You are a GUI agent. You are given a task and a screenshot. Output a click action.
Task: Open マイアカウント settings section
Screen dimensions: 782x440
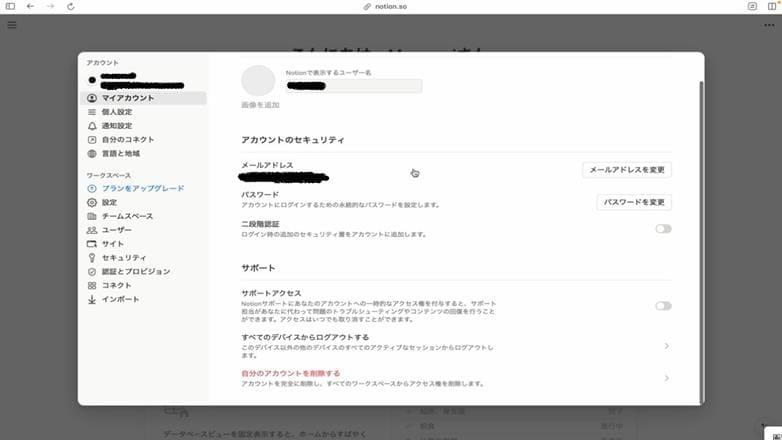click(144, 98)
